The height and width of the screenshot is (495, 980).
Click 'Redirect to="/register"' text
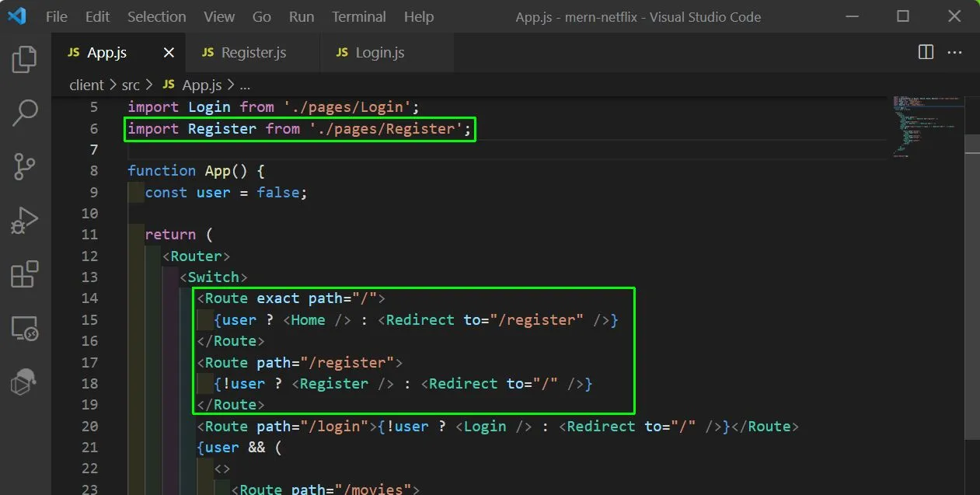pyautogui.click(x=485, y=319)
